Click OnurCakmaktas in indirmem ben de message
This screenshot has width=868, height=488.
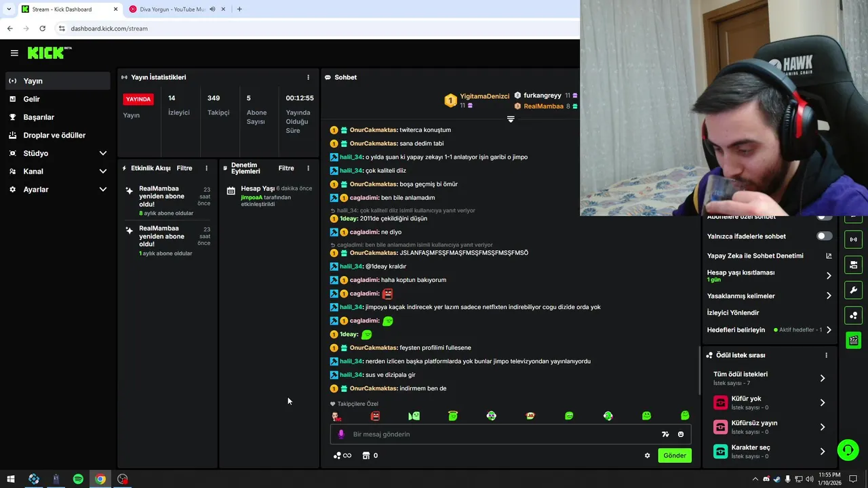tap(373, 388)
